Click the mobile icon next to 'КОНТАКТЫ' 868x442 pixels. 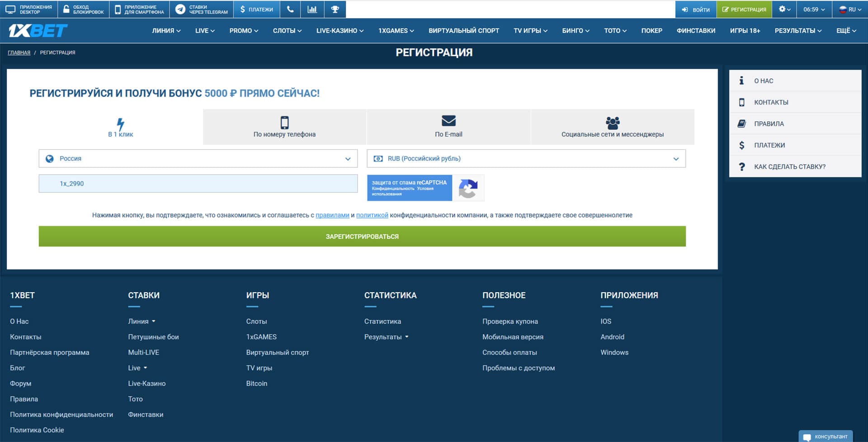pyautogui.click(x=741, y=102)
